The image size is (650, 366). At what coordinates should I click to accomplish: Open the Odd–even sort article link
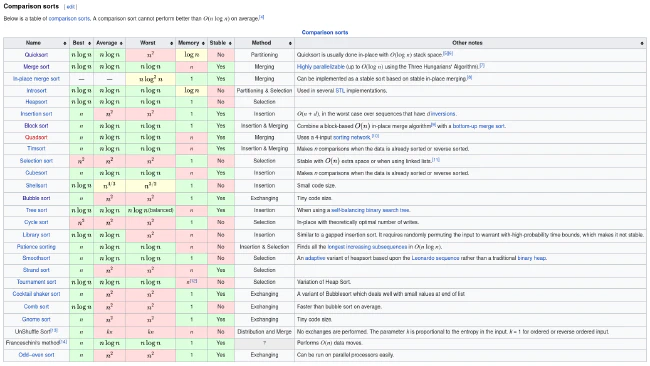click(x=36, y=355)
